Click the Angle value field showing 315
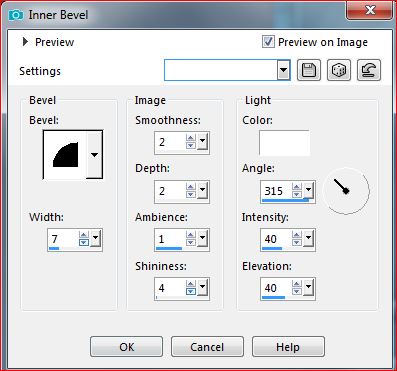Image resolution: width=397 pixels, height=371 pixels. click(x=277, y=191)
